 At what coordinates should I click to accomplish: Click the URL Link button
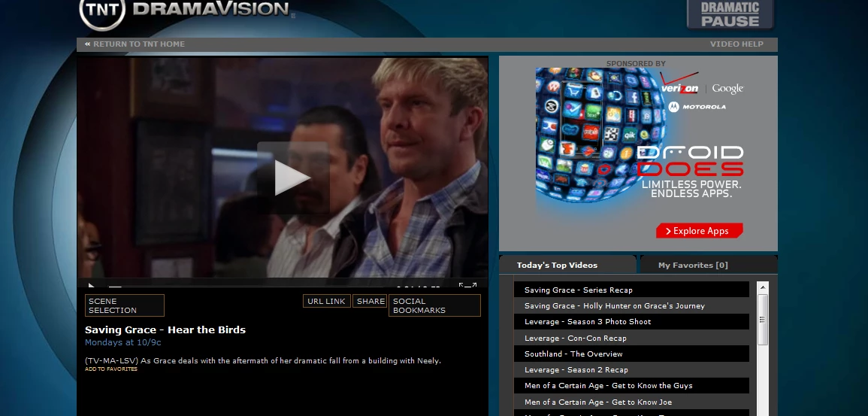pos(327,302)
